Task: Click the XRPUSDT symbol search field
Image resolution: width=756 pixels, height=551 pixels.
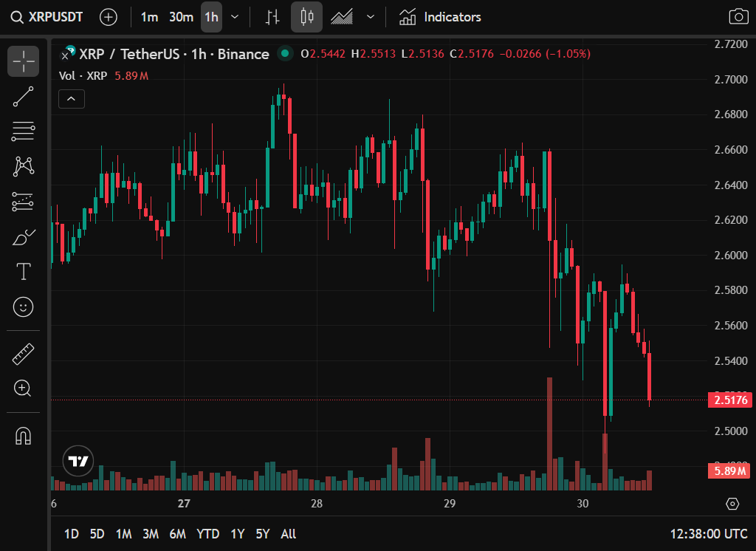Action: (x=47, y=17)
